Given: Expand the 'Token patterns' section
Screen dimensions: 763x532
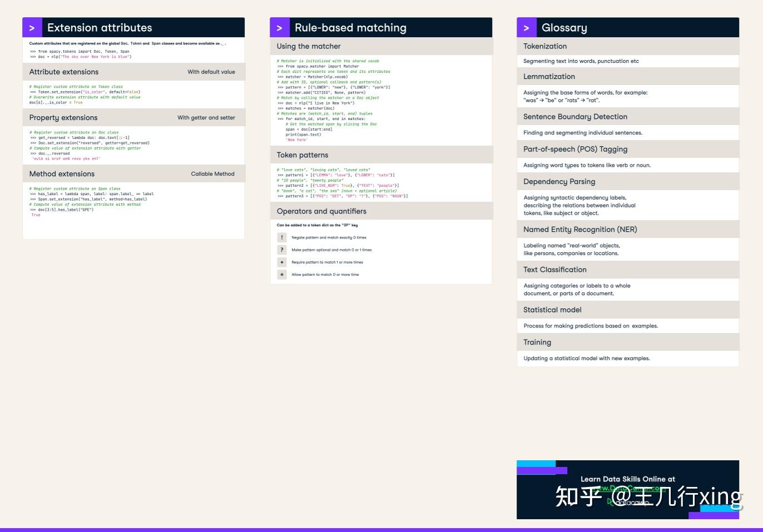Looking at the screenshot, I should pyautogui.click(x=302, y=155).
